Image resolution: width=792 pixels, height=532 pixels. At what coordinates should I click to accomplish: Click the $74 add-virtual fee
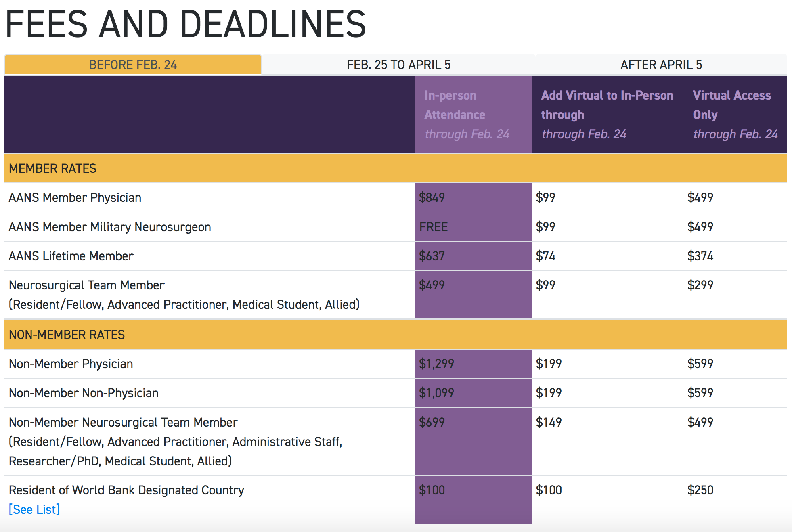click(x=546, y=256)
